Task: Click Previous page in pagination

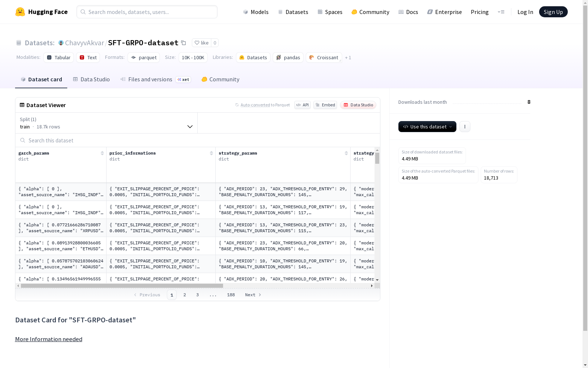Action: point(147,295)
